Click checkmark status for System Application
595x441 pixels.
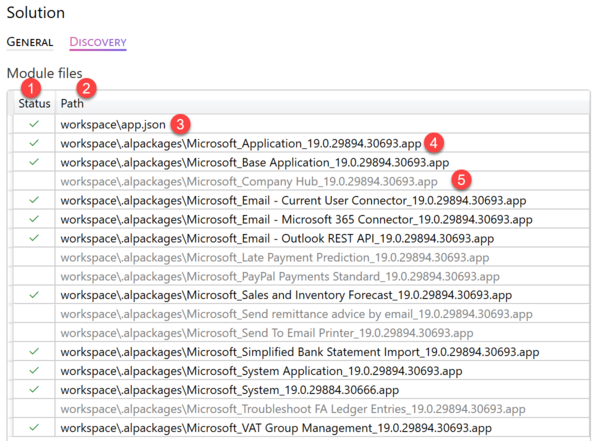tap(34, 370)
